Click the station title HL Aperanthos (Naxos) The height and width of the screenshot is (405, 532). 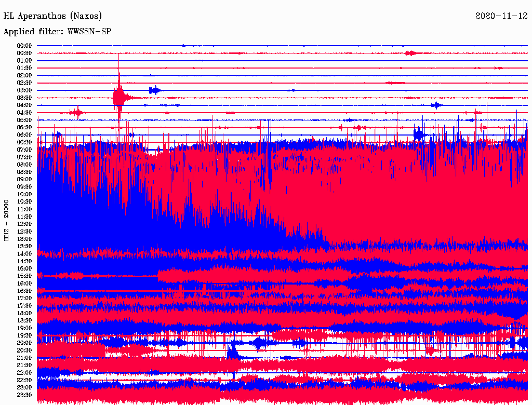pyautogui.click(x=52, y=16)
